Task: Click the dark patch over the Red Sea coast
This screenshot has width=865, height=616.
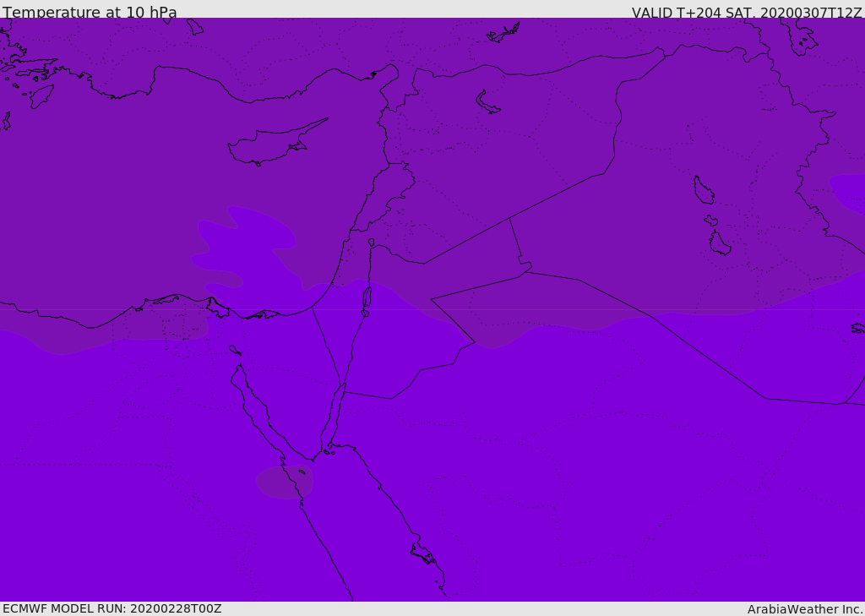Action: pyautogui.click(x=284, y=482)
